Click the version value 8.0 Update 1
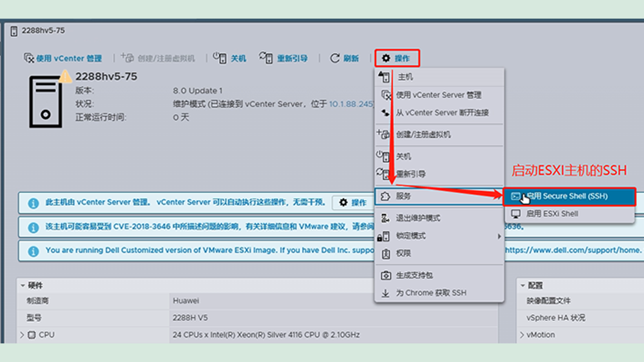644x362 pixels. [198, 91]
